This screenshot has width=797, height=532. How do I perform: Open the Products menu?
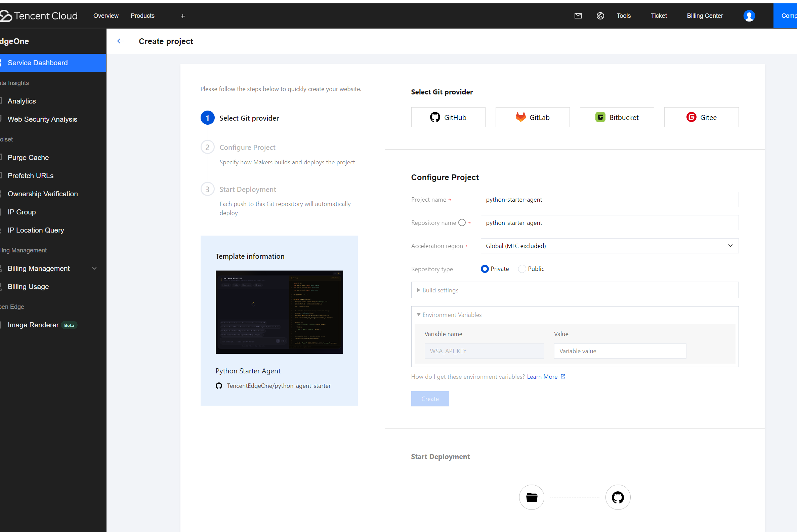[x=142, y=15]
